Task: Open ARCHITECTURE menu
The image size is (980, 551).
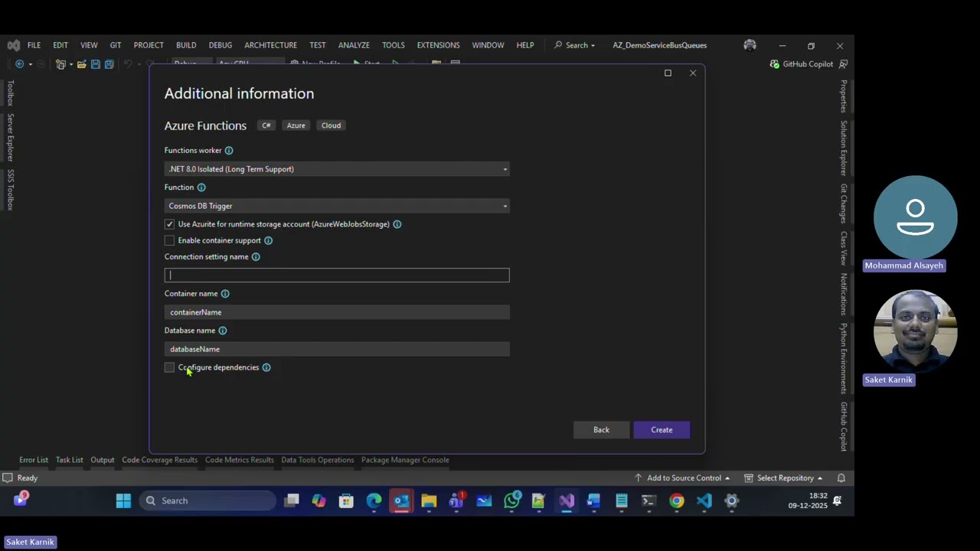Action: (x=270, y=45)
